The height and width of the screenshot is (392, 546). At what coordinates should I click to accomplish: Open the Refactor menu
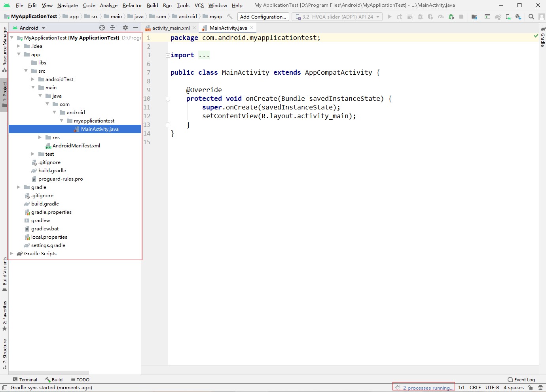[132, 5]
